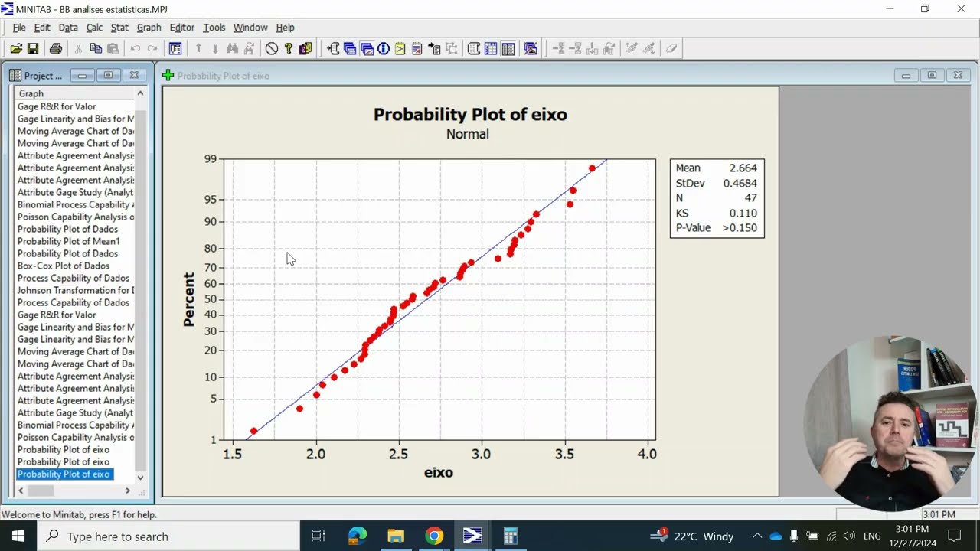Click the Graph column header in Project list

[x=74, y=93]
